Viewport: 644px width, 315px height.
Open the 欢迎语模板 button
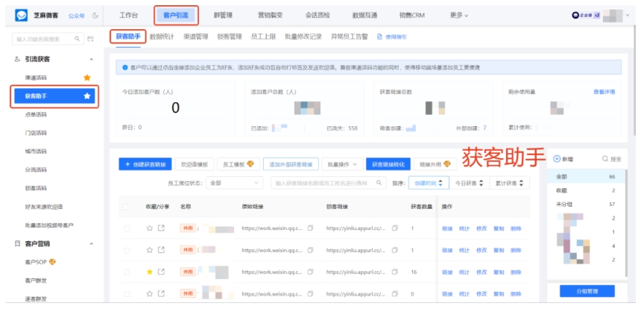(195, 164)
